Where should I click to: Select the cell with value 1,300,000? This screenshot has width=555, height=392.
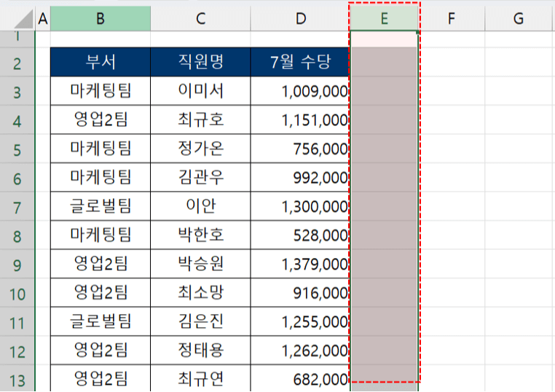pos(300,206)
